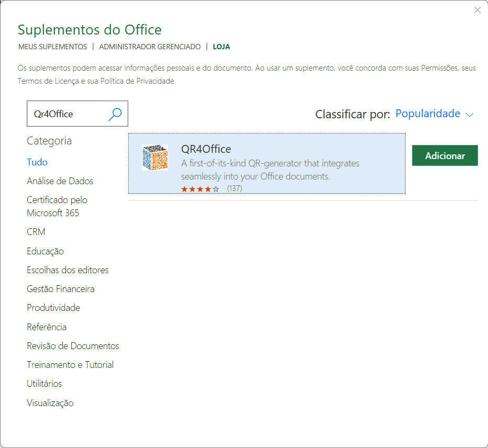Filter by CRM category
This screenshot has height=448, width=488.
(36, 232)
